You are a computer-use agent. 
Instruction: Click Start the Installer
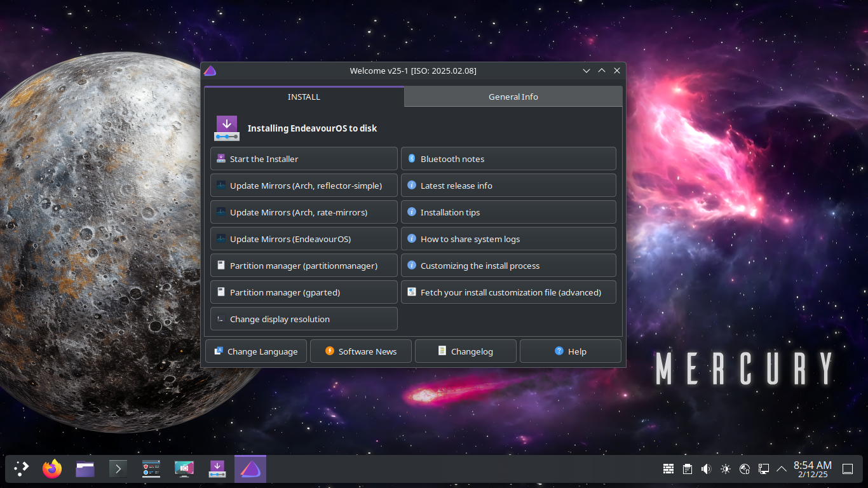point(304,159)
